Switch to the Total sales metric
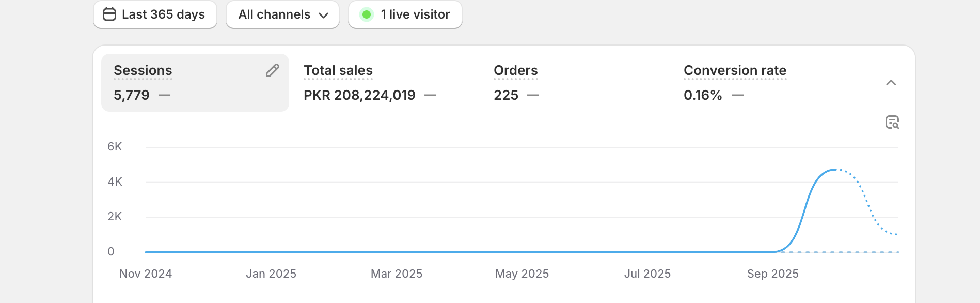This screenshot has width=980, height=303. 338,71
